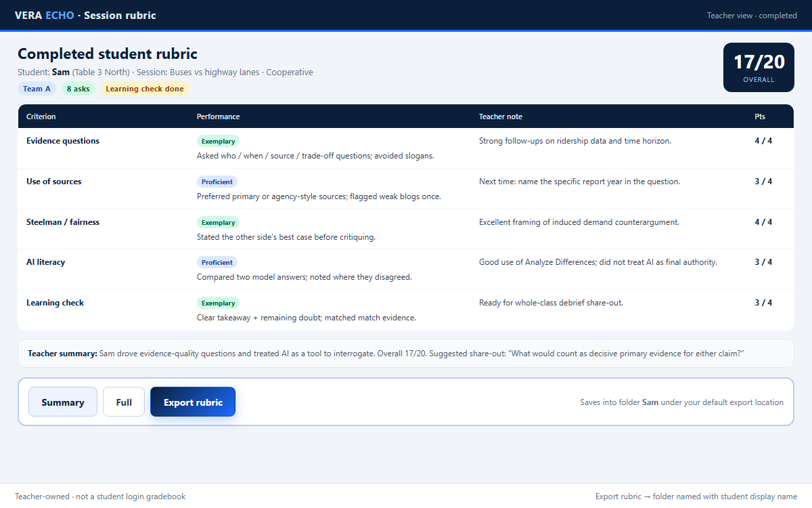Screen dimensions: 812x508
Task: Click the 'Asked who / when / source' description
Action: click(x=315, y=156)
